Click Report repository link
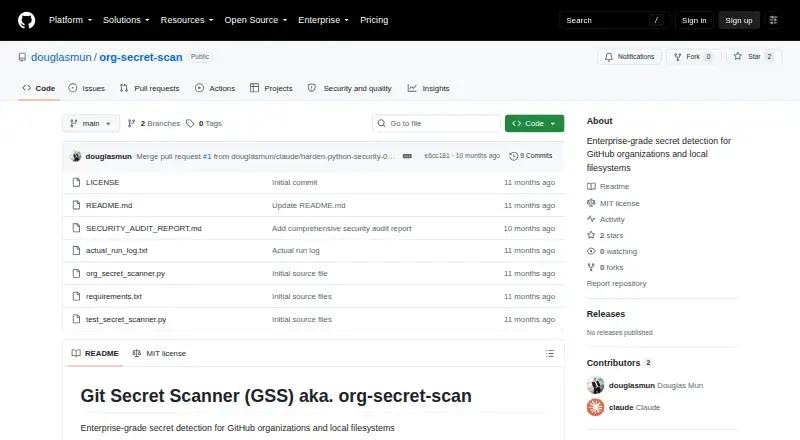The image size is (800, 440). (616, 283)
